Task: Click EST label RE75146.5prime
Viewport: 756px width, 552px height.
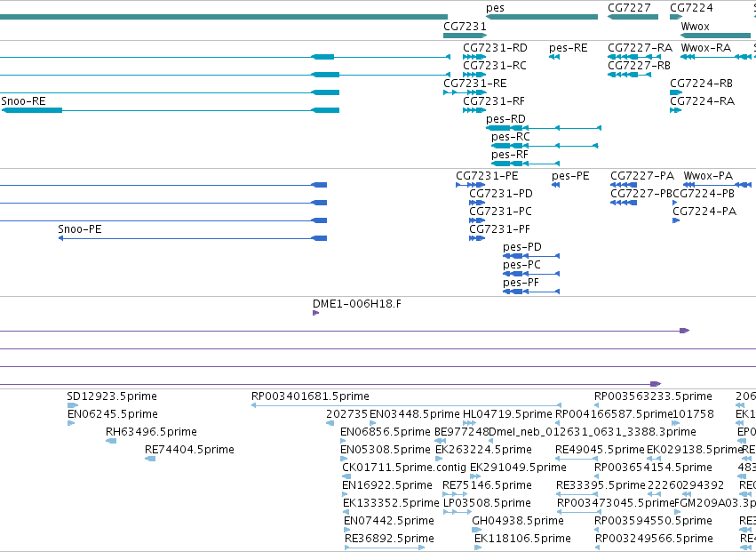Action: point(487,485)
